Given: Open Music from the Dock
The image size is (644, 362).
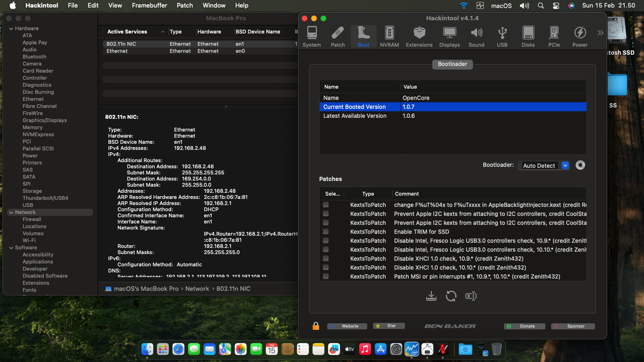Looking at the screenshot, I should [365, 349].
